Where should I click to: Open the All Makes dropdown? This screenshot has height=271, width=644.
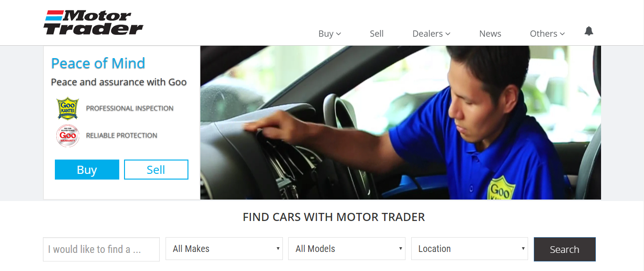tap(224, 249)
